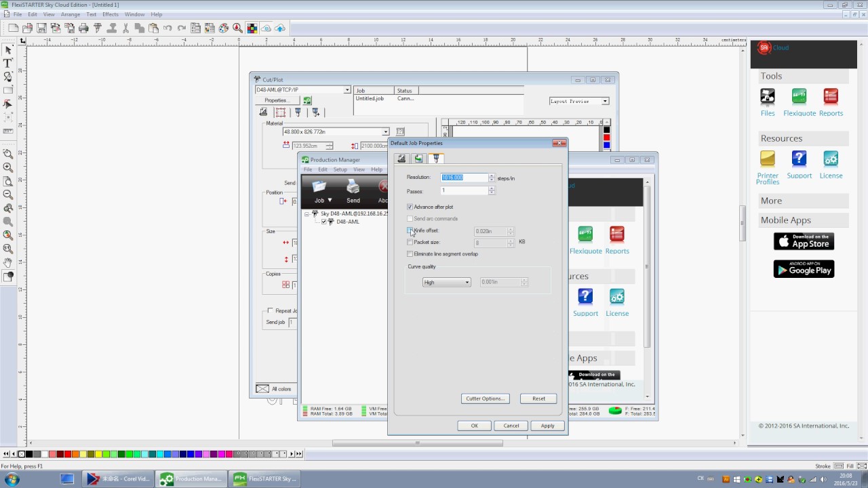Click the Job folder icon in Production Manager
The image size is (868, 488).
click(x=319, y=186)
